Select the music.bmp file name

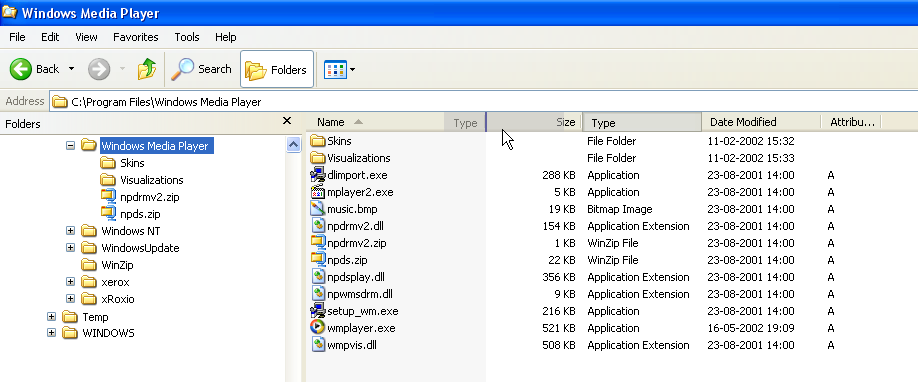[x=352, y=209]
